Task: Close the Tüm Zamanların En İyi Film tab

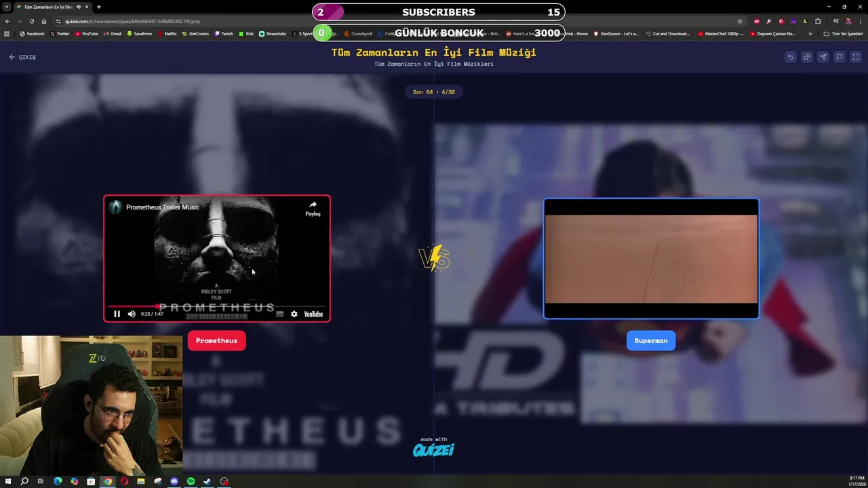Action: coord(87,7)
